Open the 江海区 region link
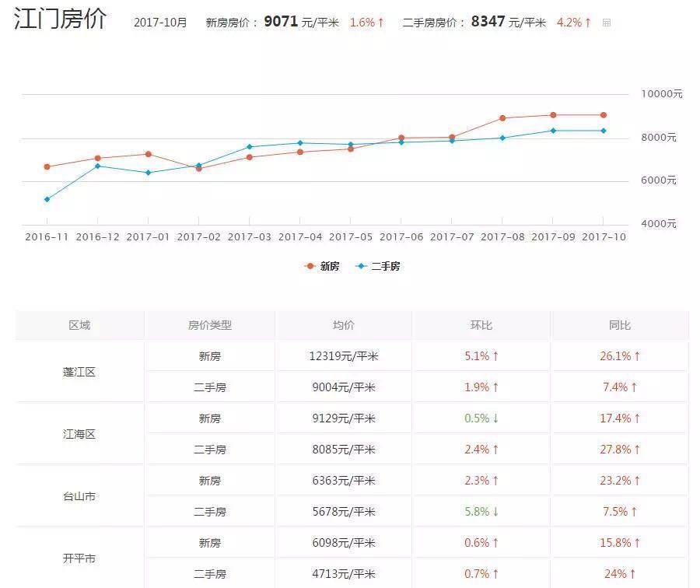Screen dimensions: 700x588 (79, 434)
